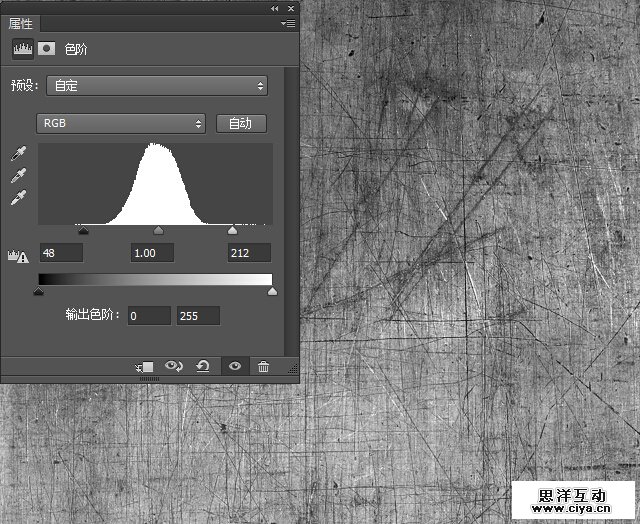Click the output black slider handle
The image size is (640, 524).
(38, 291)
